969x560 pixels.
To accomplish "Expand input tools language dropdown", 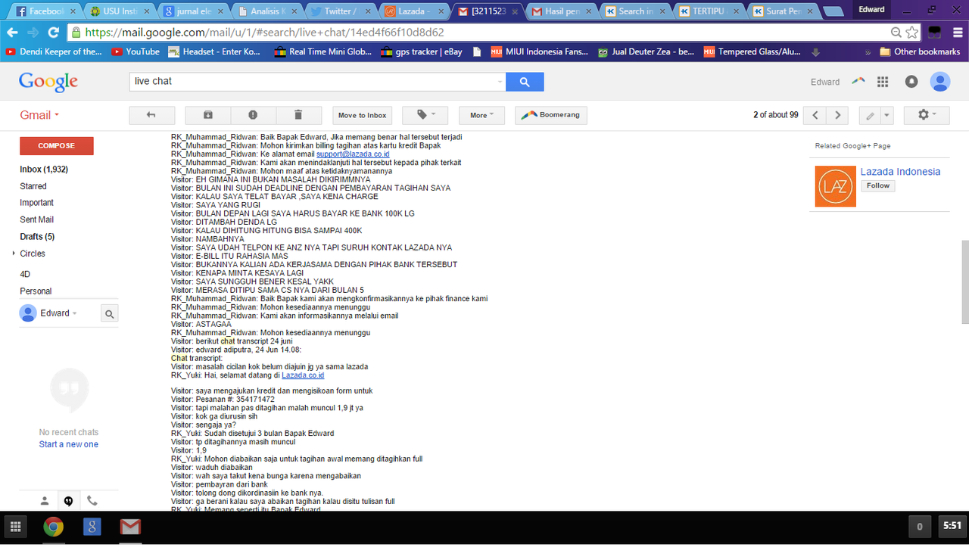I will coord(887,116).
